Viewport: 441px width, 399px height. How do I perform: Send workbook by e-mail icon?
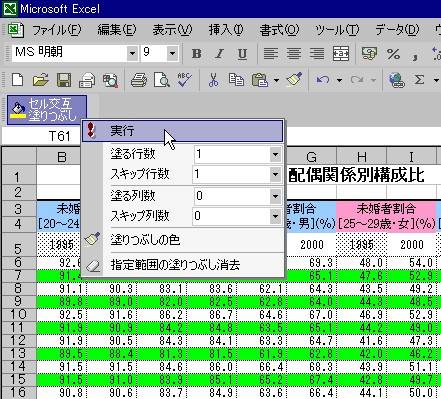pyautogui.click(x=87, y=80)
